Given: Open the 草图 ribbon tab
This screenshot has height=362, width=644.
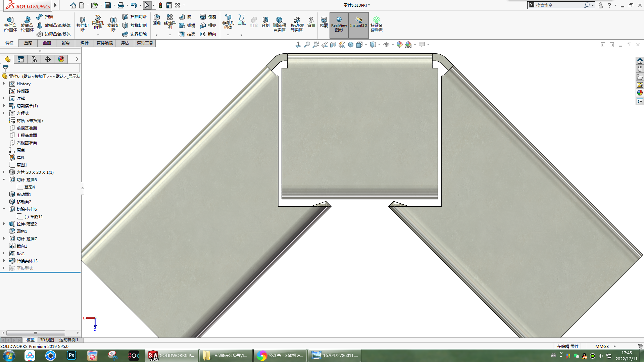Looking at the screenshot, I should click(28, 43).
